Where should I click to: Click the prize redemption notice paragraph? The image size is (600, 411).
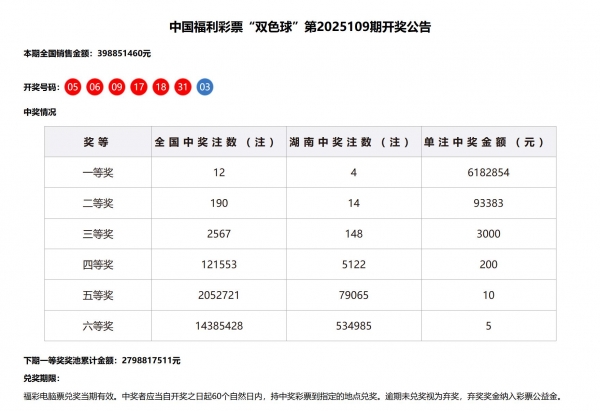tap(292, 396)
